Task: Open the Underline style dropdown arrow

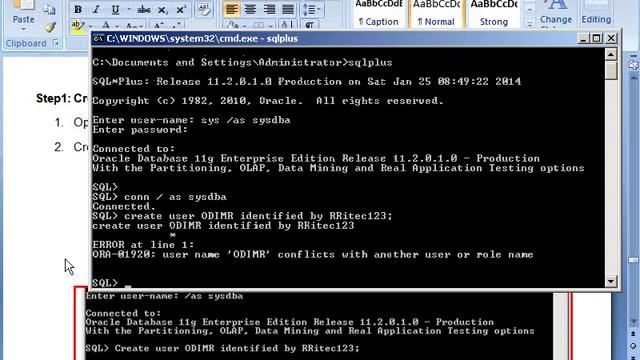Action: tap(129, 9)
